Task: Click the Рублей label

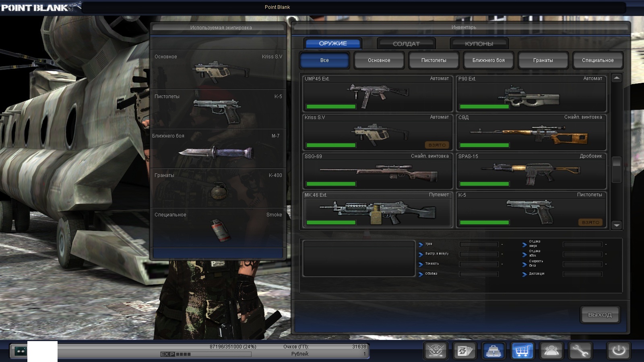Action: click(x=300, y=354)
